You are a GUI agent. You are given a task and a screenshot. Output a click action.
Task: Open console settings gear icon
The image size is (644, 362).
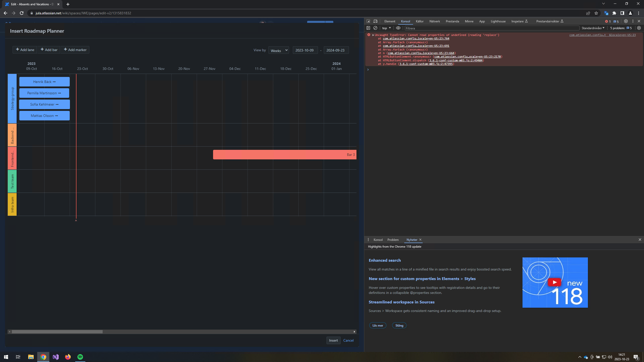point(639,28)
